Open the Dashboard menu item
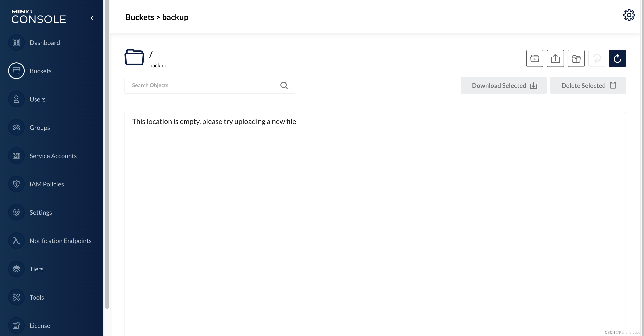 [x=44, y=43]
